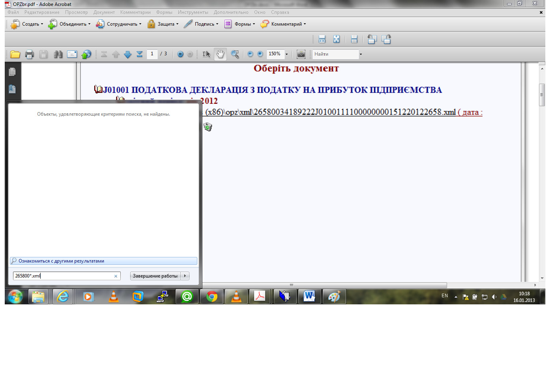Screen dimensions: 554x392
Task: Activate the Snapshot camera tool
Action: tap(301, 54)
